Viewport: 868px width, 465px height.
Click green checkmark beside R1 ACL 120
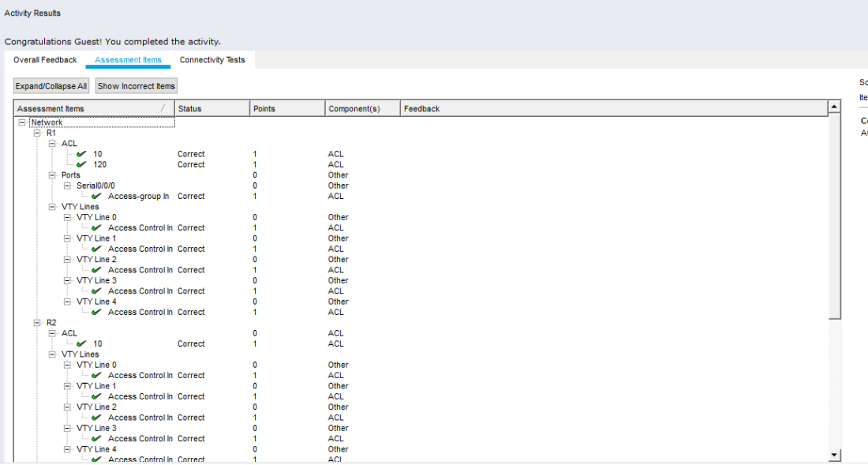[81, 165]
